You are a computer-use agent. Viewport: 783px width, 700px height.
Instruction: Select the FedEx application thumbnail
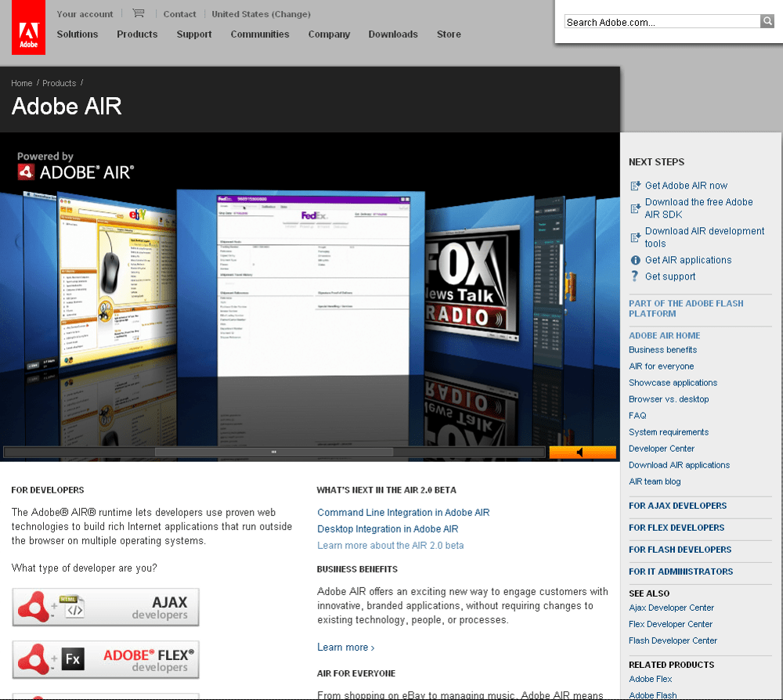pos(314,284)
